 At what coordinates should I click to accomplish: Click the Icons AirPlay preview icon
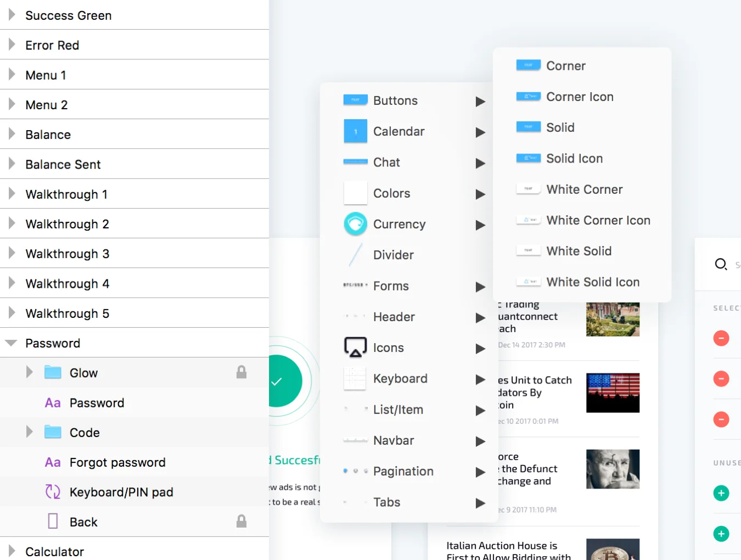click(x=355, y=348)
